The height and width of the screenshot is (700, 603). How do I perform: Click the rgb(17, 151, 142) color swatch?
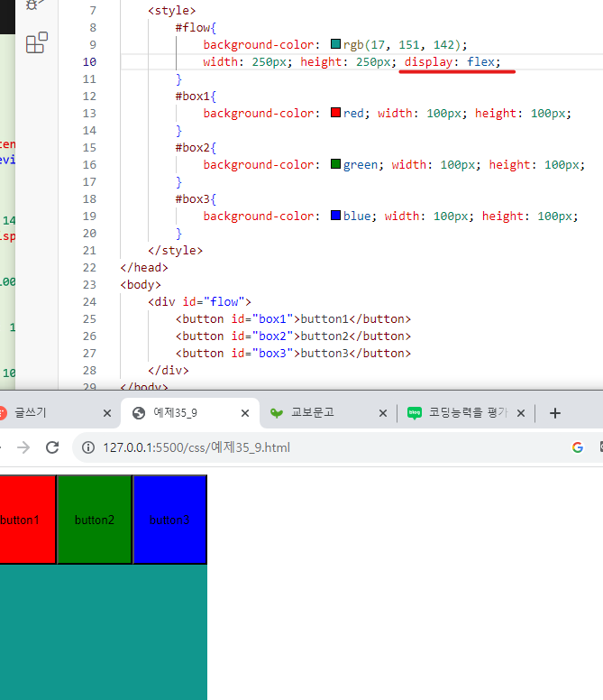tap(336, 43)
